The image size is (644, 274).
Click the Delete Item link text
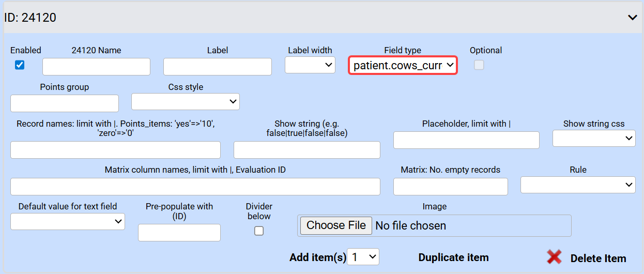598,258
